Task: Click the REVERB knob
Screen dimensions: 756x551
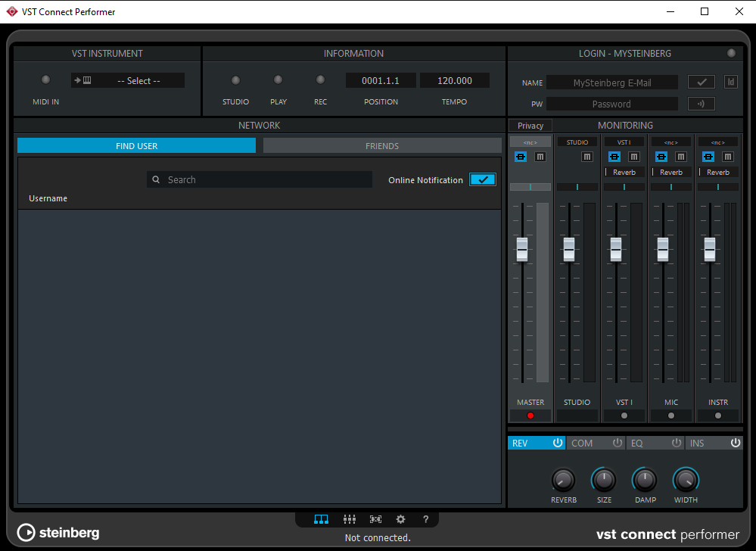Action: [563, 480]
